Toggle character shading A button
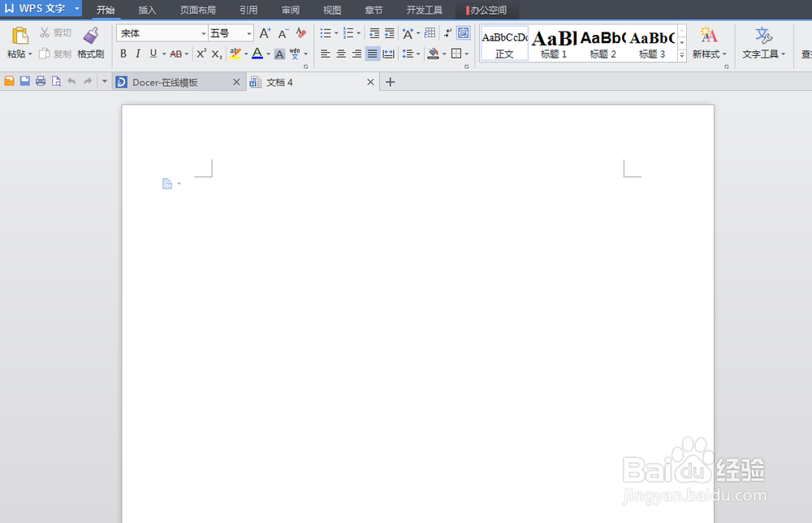The height and width of the screenshot is (523, 812). click(279, 54)
